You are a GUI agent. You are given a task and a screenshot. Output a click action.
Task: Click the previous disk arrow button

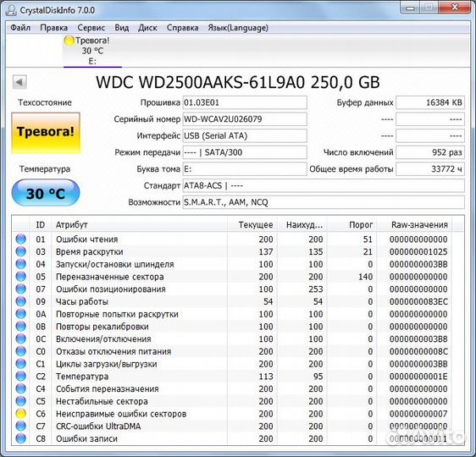click(19, 82)
